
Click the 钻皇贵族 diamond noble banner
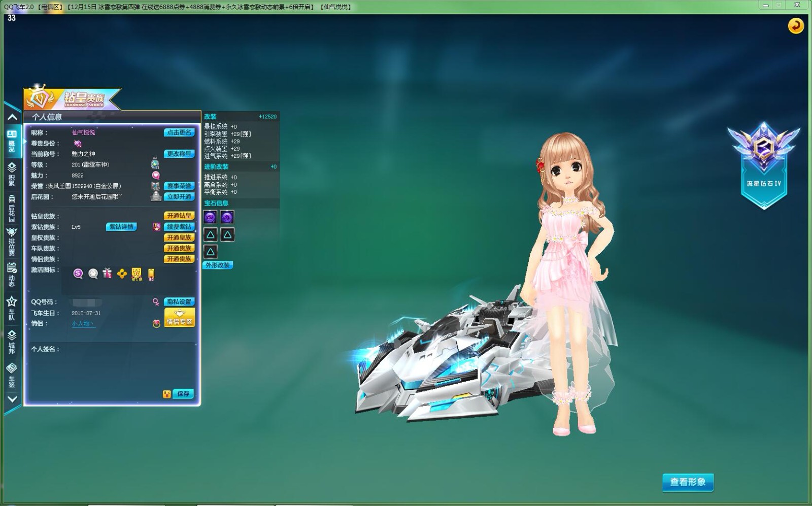click(x=73, y=98)
